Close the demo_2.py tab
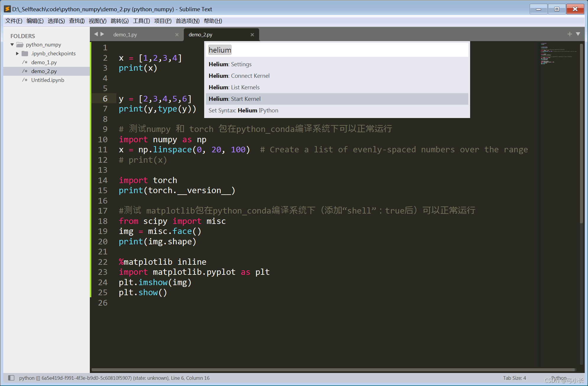 tap(252, 35)
